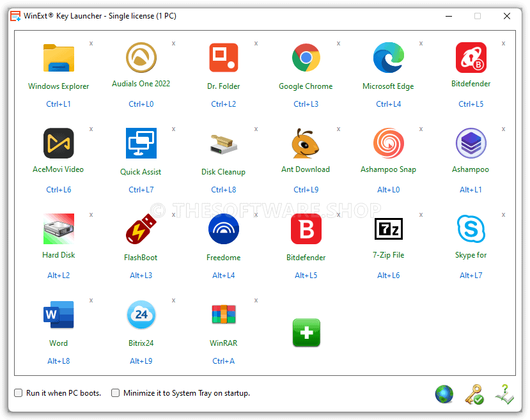Viewport: 530px width, 420px height.
Task: Add a new shortcut with green plus
Action: coord(306,332)
